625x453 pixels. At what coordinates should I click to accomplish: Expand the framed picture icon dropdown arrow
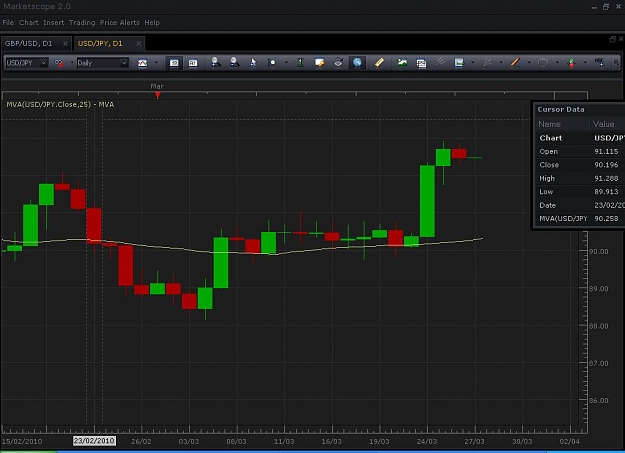(473, 63)
